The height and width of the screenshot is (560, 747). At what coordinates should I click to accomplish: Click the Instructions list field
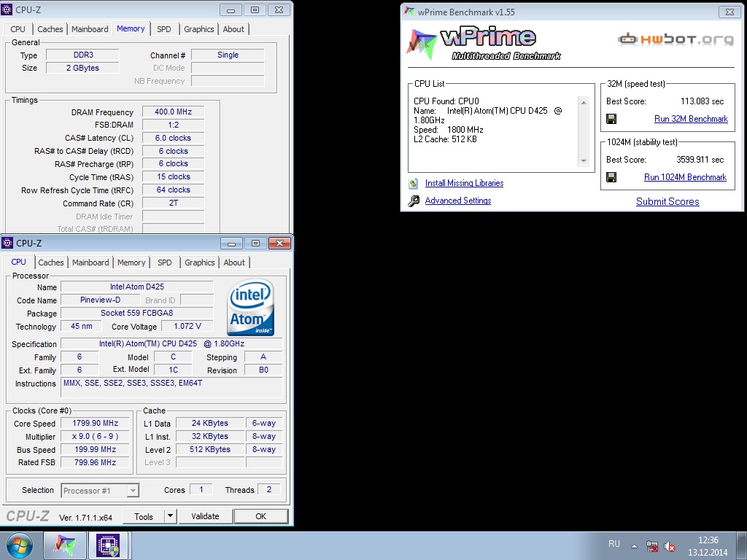[x=171, y=387]
